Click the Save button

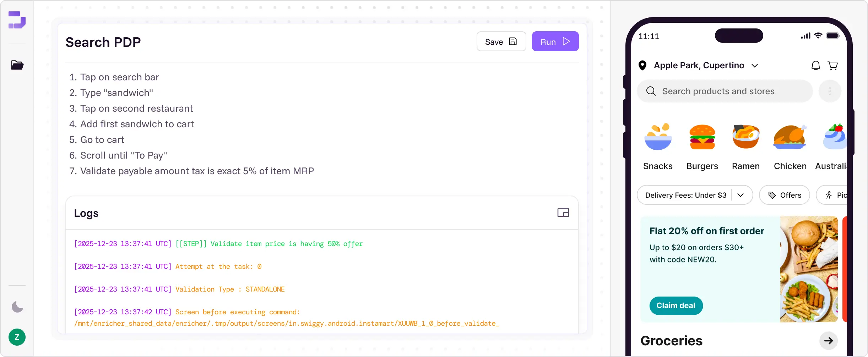501,42
